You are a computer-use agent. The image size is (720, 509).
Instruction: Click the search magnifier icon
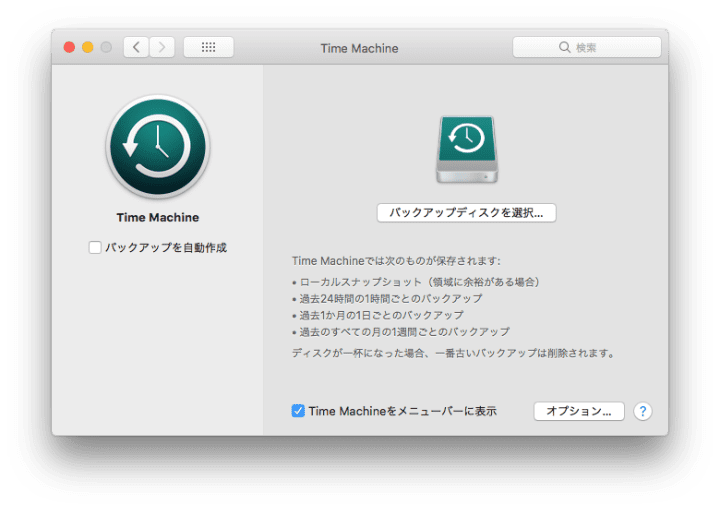point(564,47)
